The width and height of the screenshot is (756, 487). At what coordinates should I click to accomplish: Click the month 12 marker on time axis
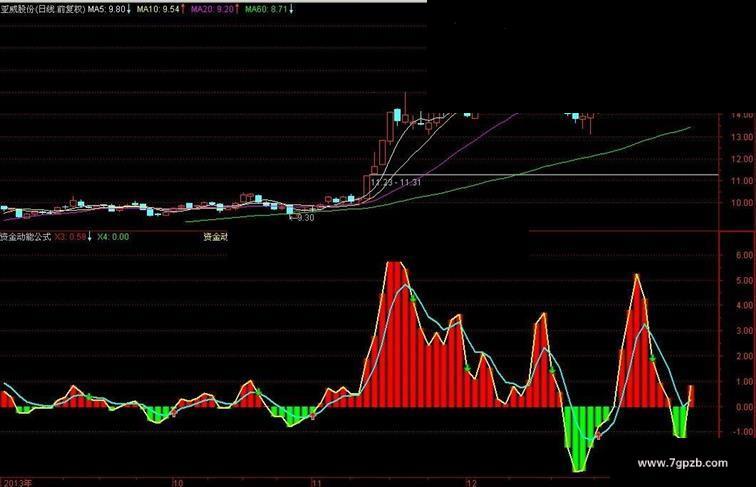click(x=471, y=483)
